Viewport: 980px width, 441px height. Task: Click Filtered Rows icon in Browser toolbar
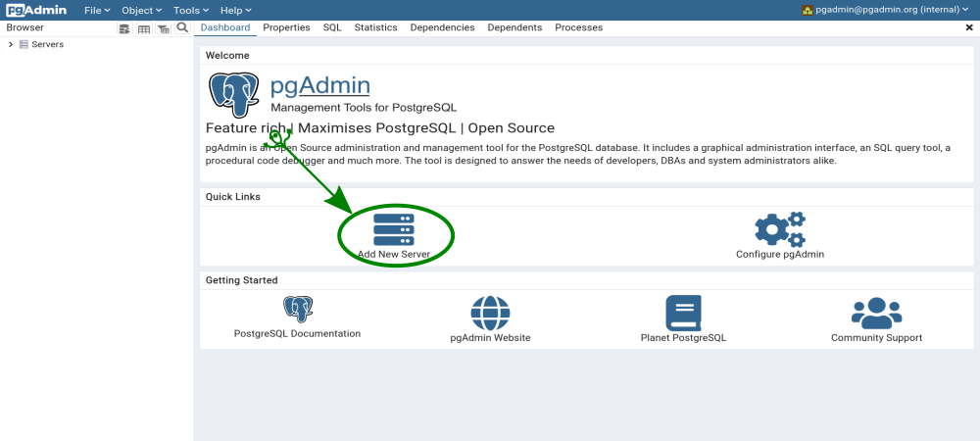163,28
